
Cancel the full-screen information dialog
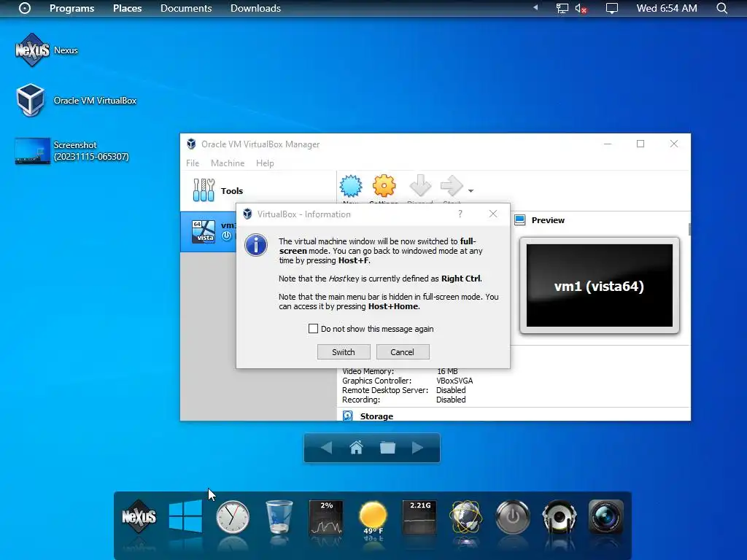[403, 352]
